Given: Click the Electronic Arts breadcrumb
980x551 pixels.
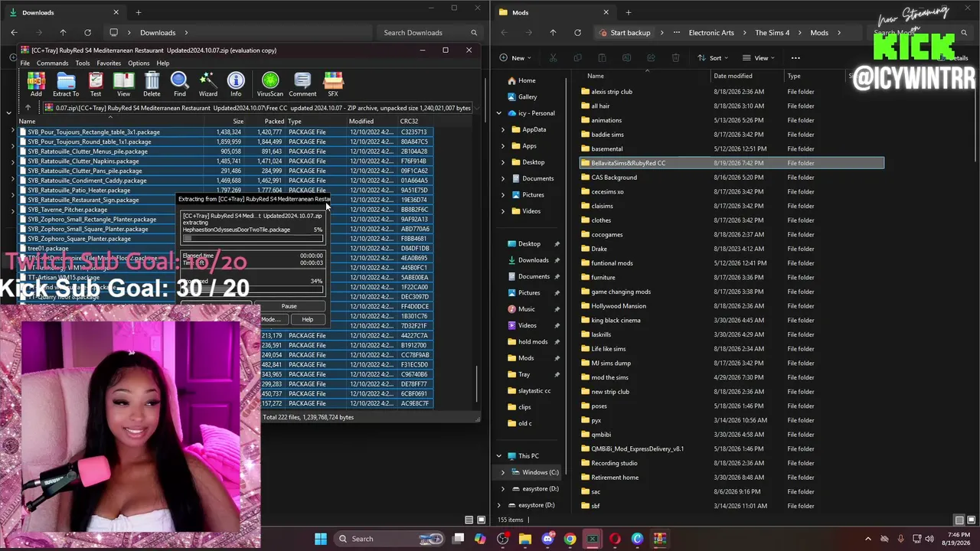Looking at the screenshot, I should tap(711, 33).
